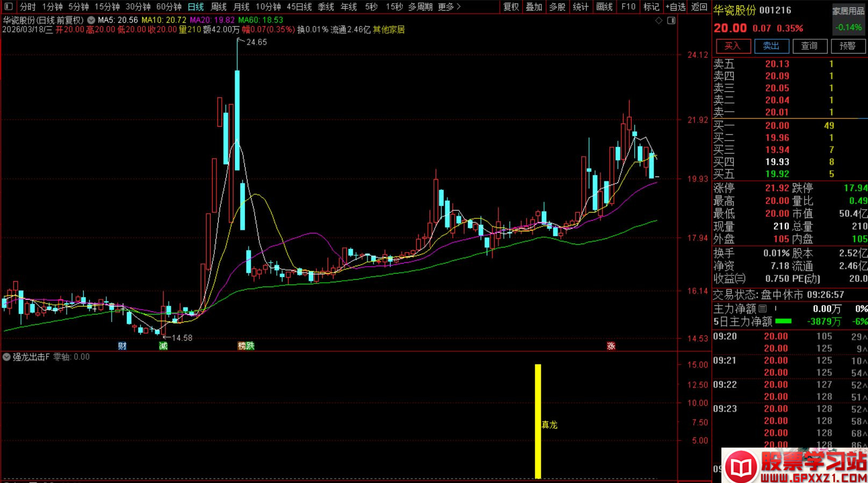
Task: Click the stock name 华瓷股份 in quote panel
Action: click(734, 10)
